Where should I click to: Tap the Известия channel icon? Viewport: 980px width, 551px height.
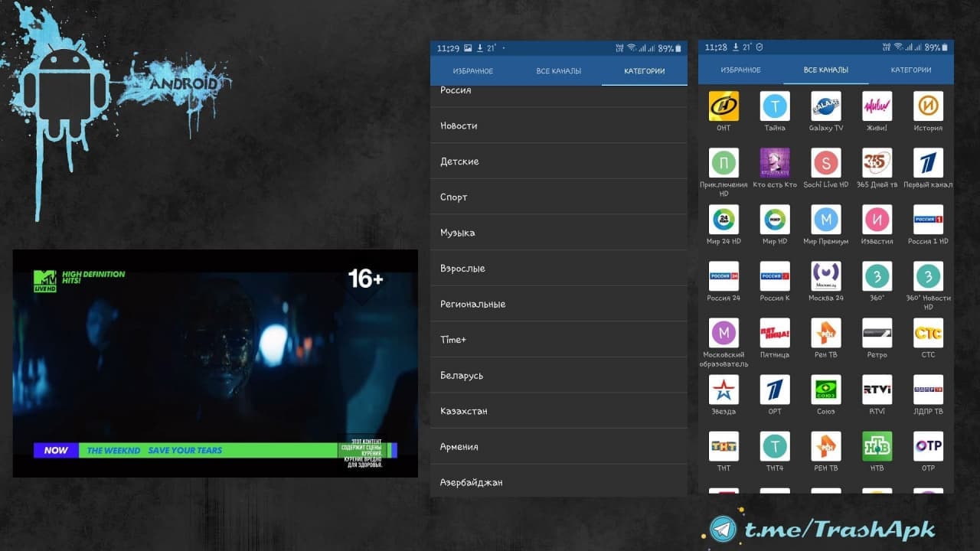(x=877, y=220)
